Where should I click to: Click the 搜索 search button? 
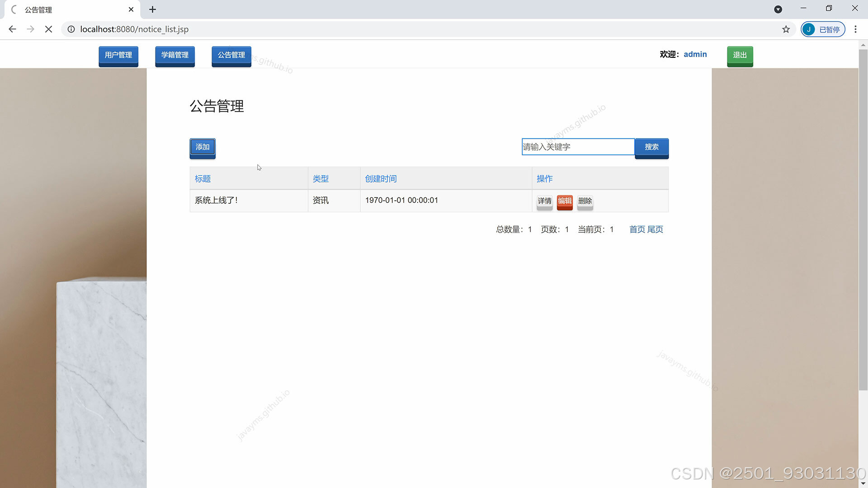coord(651,148)
